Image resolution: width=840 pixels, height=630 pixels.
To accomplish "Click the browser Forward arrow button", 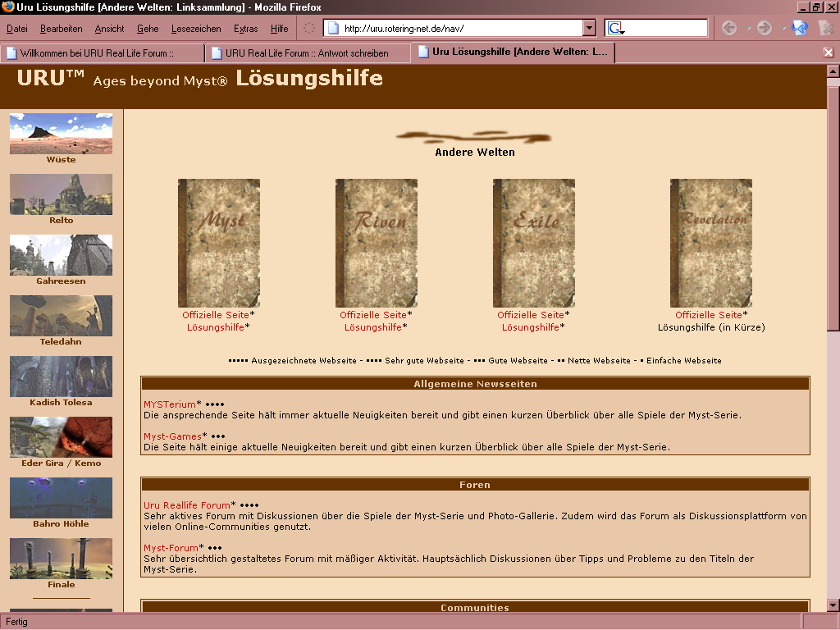I will click(765, 28).
